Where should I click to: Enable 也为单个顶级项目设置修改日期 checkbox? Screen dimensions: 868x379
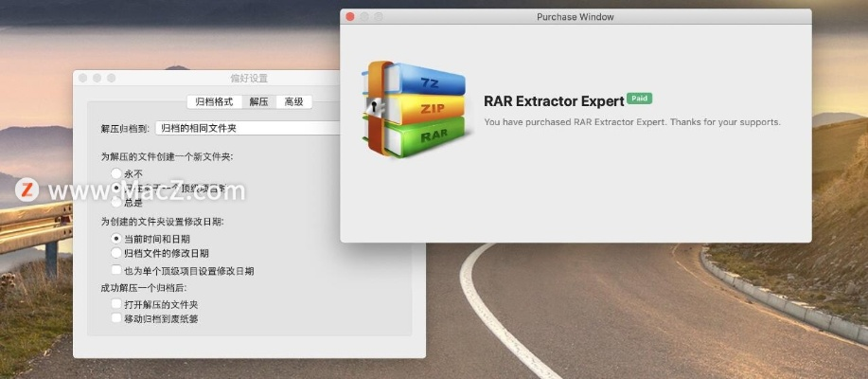point(116,270)
